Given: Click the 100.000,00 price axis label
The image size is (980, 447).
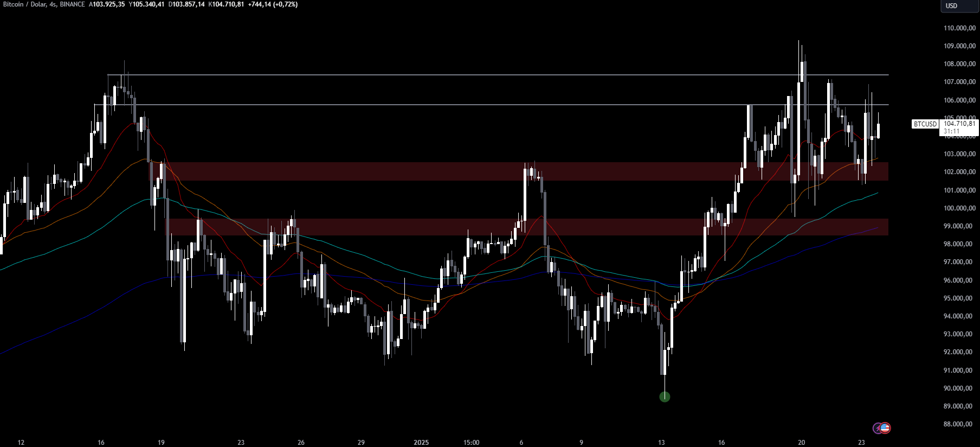Looking at the screenshot, I should 959,208.
